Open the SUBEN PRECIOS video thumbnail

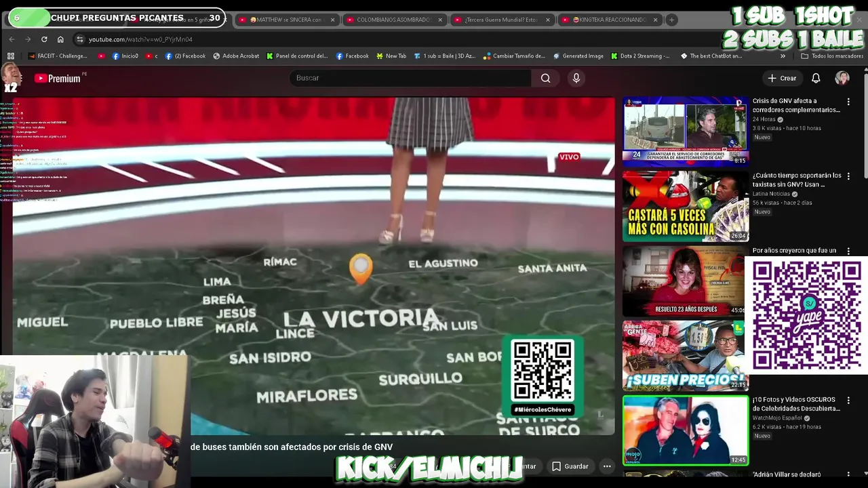(684, 355)
